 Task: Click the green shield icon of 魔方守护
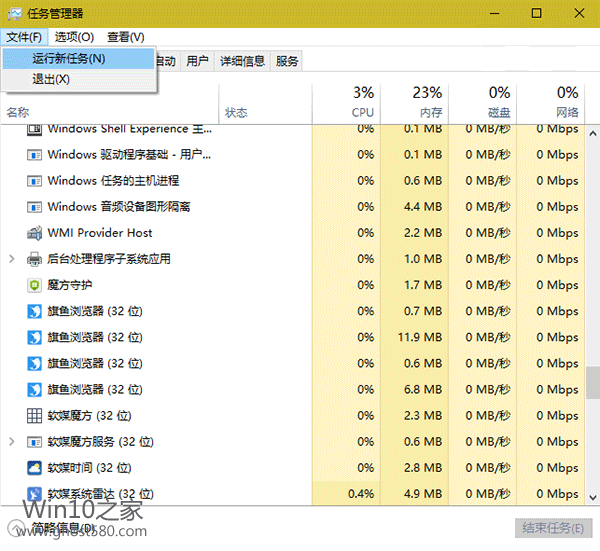coord(34,285)
